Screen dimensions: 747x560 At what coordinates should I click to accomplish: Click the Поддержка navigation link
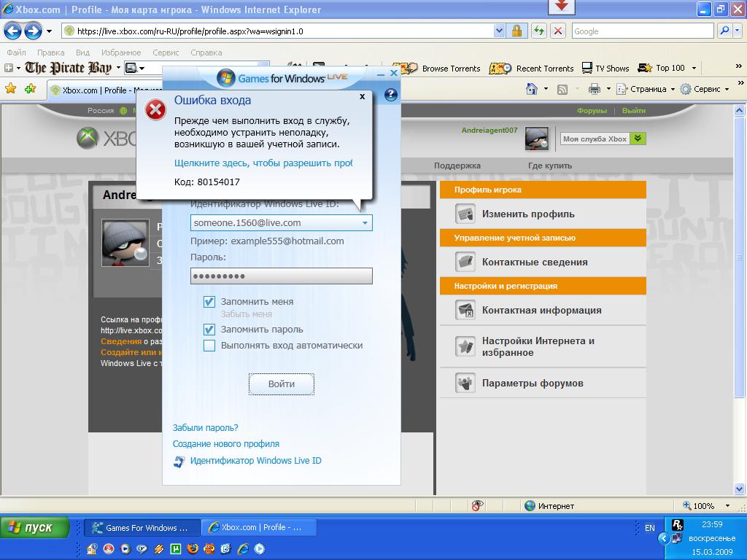coord(457,166)
